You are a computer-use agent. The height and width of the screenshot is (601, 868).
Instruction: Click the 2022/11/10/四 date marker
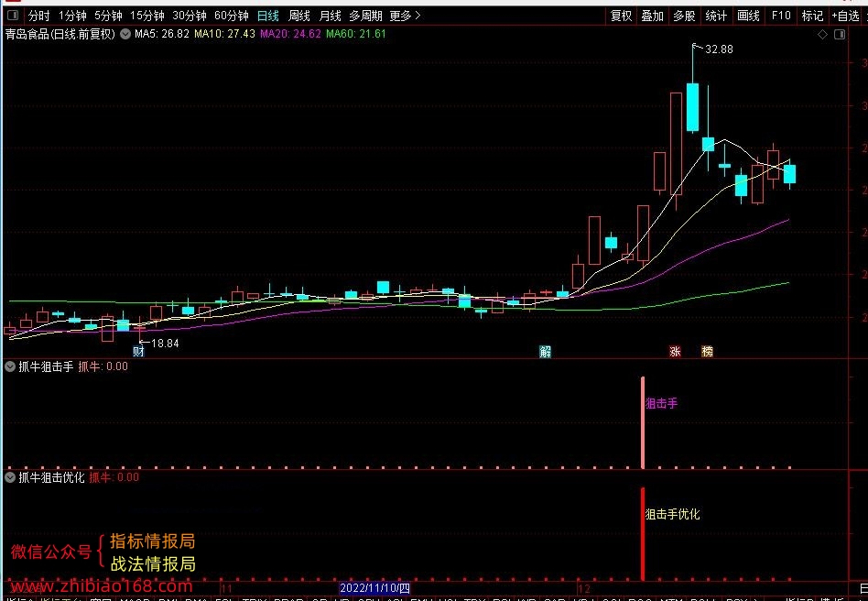click(x=374, y=587)
